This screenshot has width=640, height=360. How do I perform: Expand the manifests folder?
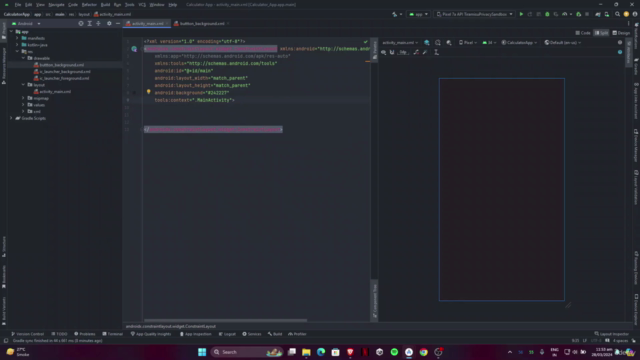pyautogui.click(x=17, y=38)
